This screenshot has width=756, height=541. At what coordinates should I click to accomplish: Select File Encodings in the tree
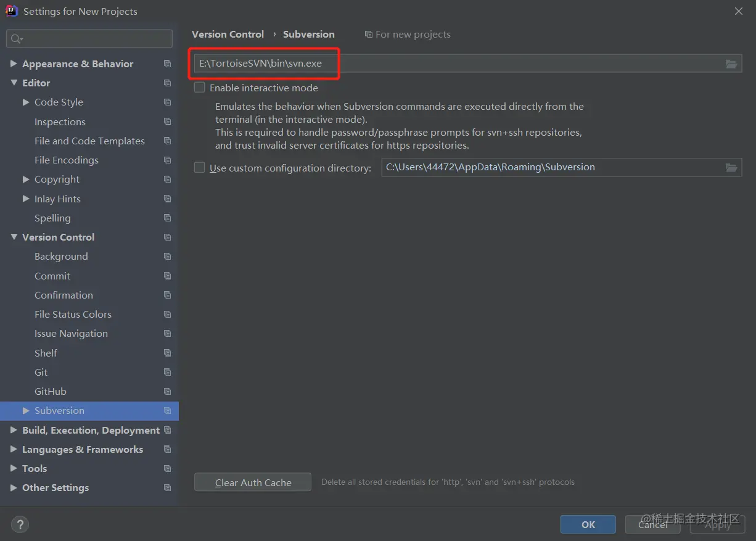67,160
